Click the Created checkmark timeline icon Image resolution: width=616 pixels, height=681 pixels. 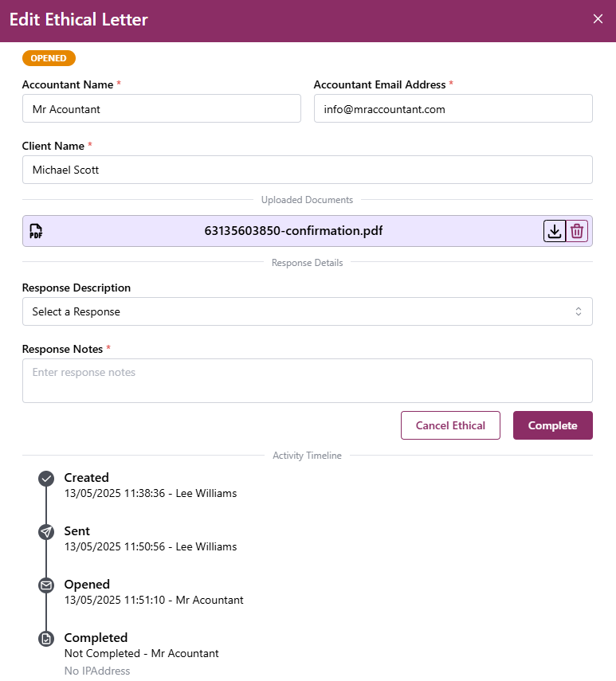46,479
